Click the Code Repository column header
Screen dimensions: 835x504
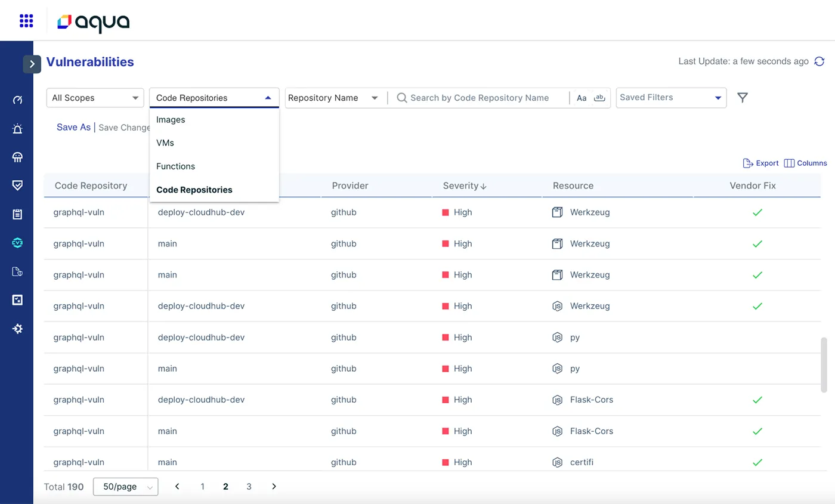pos(91,185)
